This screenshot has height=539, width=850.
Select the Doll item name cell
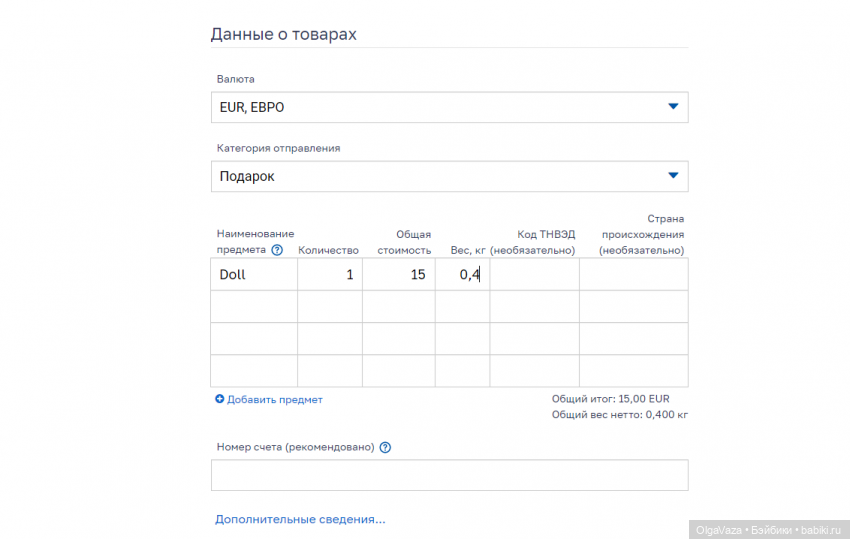coord(254,274)
